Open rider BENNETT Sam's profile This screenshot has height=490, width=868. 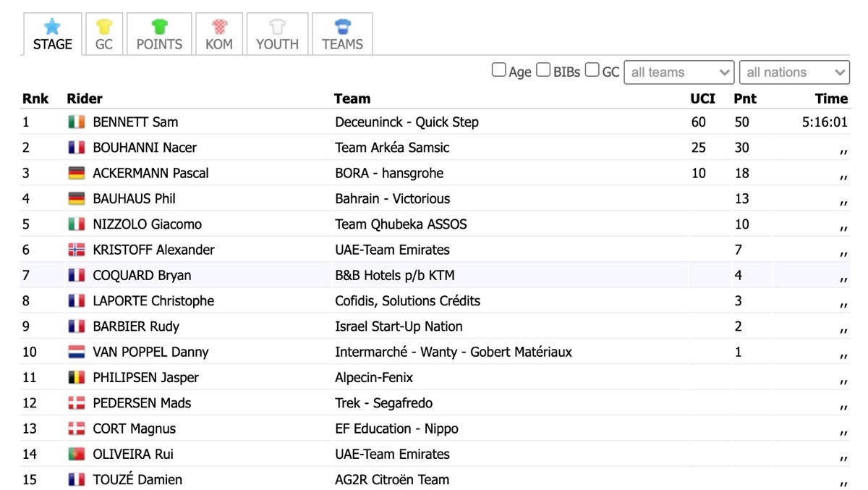coord(135,122)
